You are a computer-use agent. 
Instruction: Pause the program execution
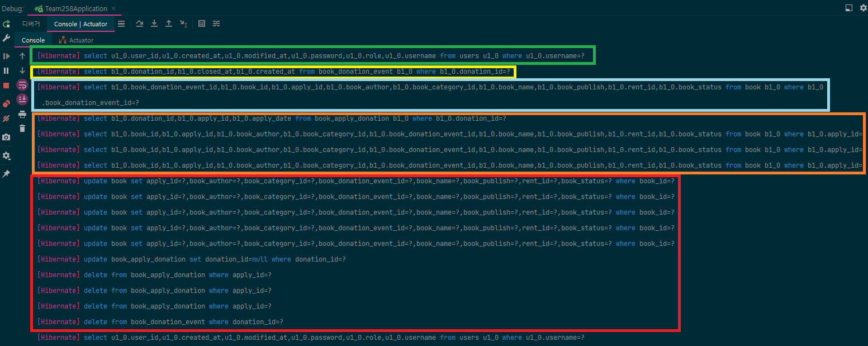(6, 70)
